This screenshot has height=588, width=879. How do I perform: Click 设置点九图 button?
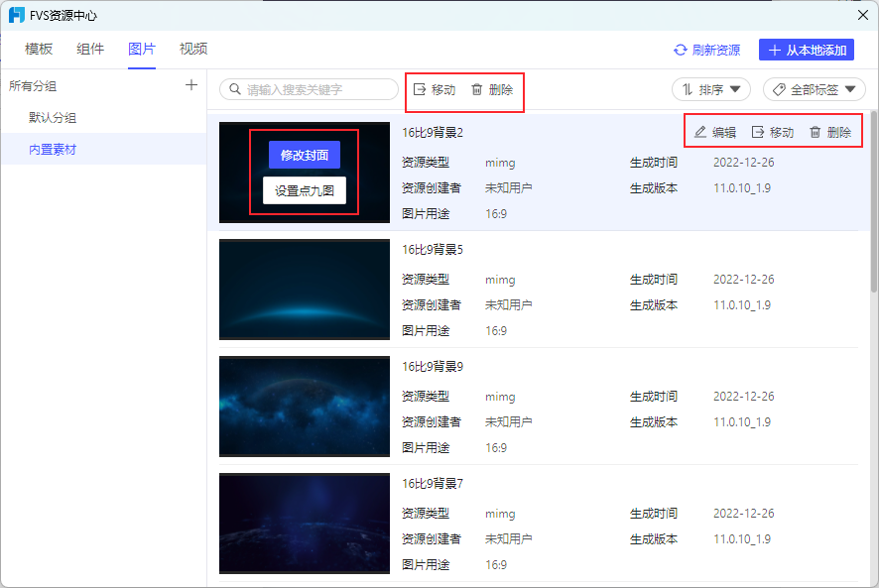pyautogui.click(x=305, y=190)
